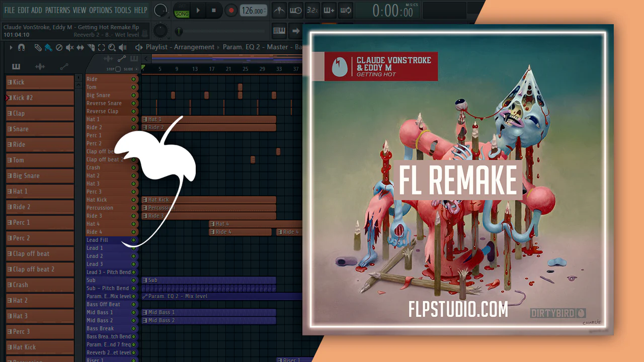644x362 pixels.
Task: Select the Mute tool in Playlist toolbar
Action: coord(70,47)
